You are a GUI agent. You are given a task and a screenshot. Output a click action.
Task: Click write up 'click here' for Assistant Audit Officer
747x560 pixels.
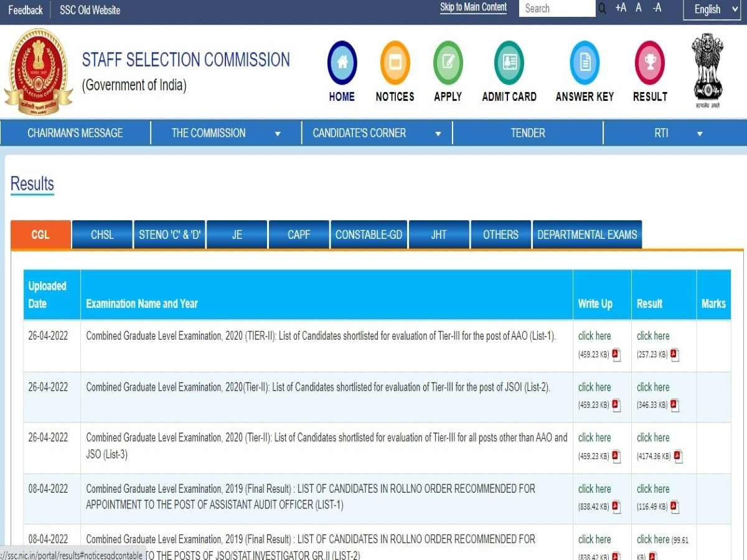[x=594, y=489]
